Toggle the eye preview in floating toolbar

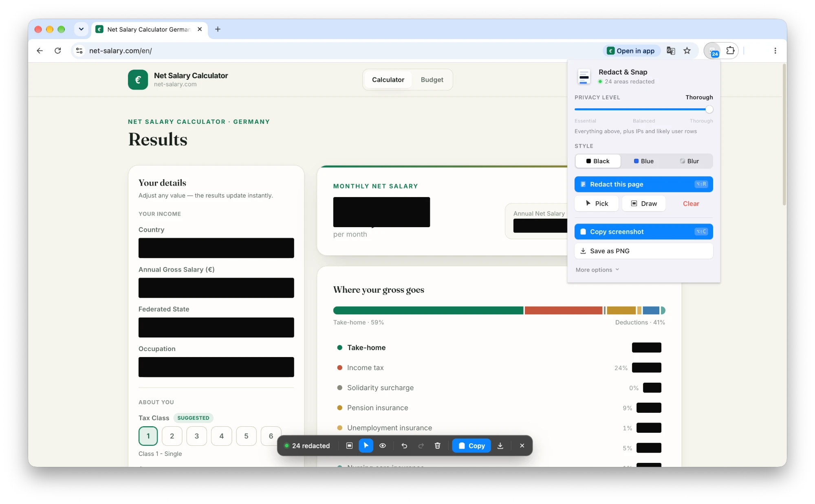point(383,445)
